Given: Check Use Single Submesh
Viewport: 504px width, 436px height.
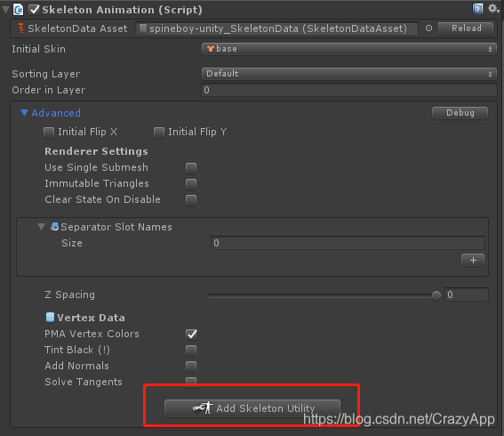Looking at the screenshot, I should [x=191, y=167].
